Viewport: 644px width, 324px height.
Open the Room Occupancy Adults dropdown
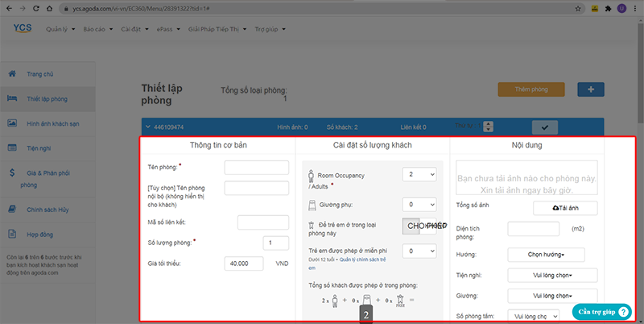(420, 174)
